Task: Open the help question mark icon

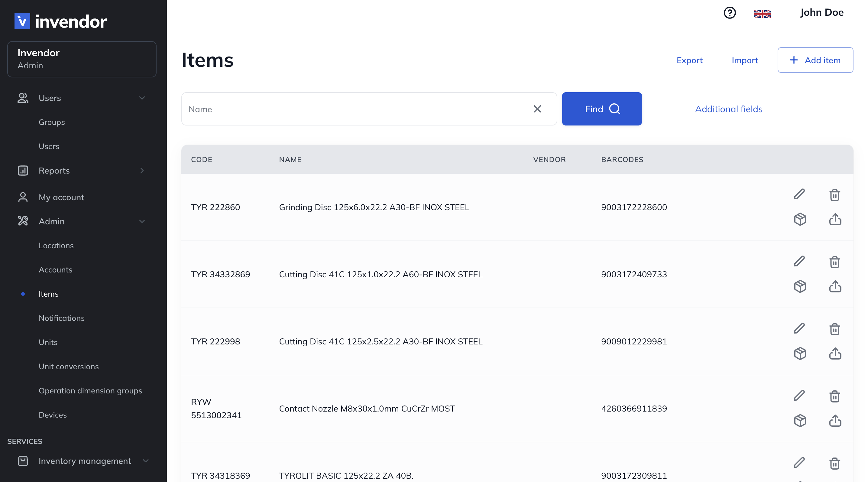Action: click(x=730, y=13)
